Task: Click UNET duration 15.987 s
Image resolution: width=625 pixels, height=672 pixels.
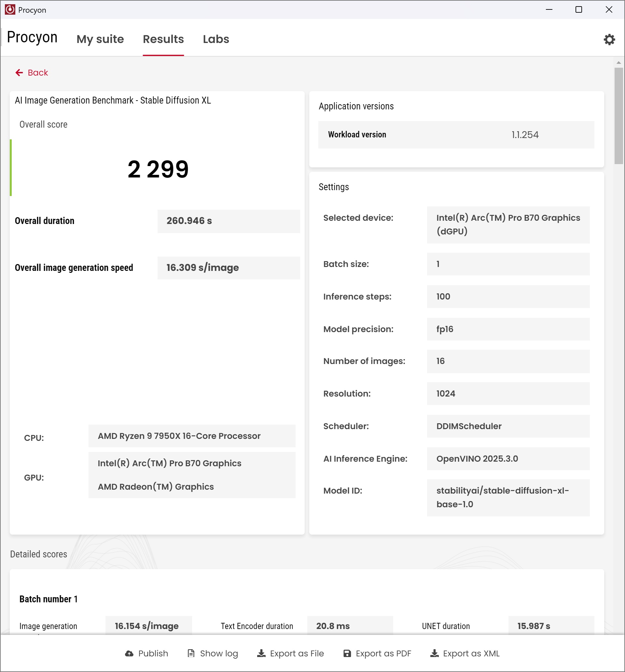Action: [551, 626]
